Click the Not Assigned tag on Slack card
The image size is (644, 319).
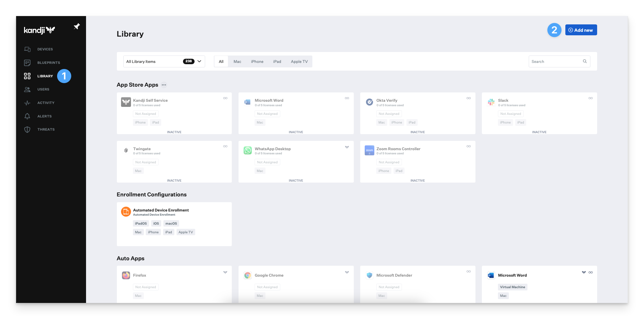(x=510, y=114)
